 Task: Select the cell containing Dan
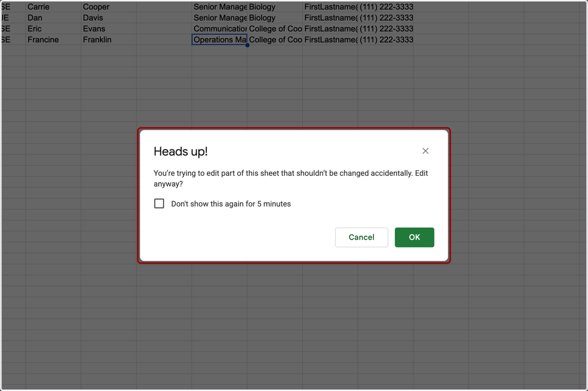[53, 18]
